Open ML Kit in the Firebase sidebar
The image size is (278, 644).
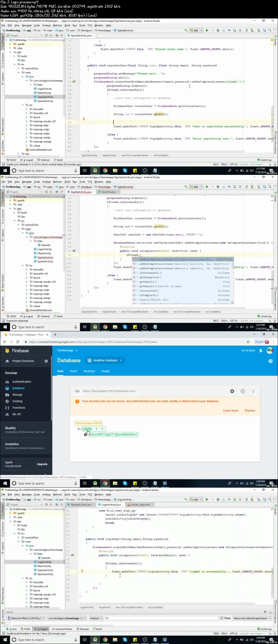click(x=16, y=414)
